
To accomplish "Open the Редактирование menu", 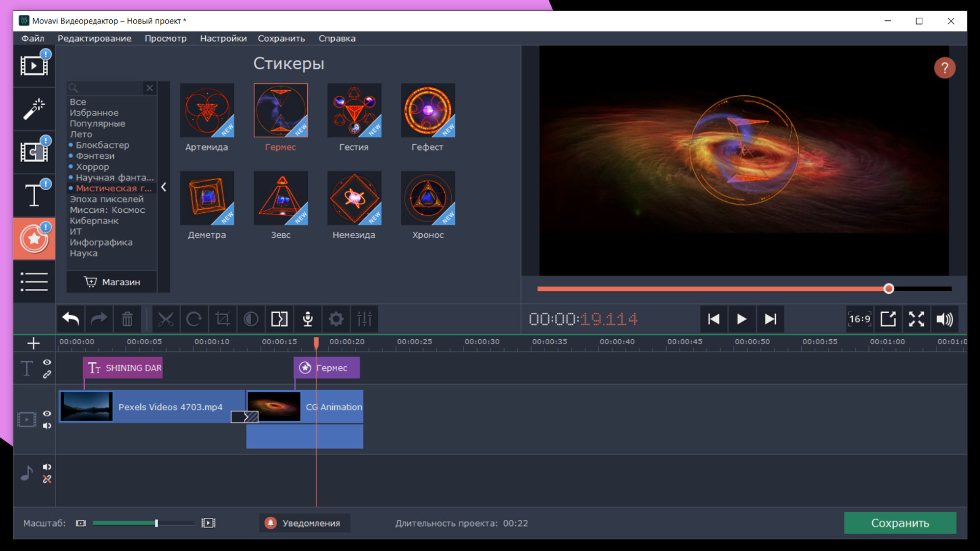I will tap(94, 38).
